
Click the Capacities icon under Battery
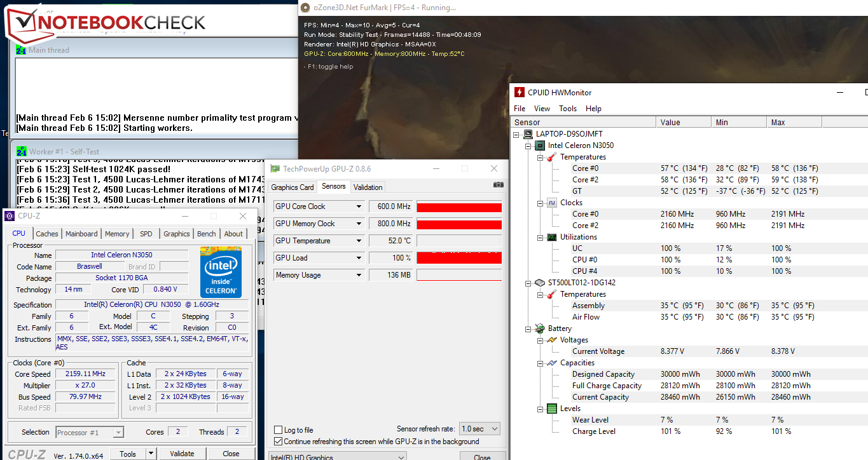[x=551, y=363]
